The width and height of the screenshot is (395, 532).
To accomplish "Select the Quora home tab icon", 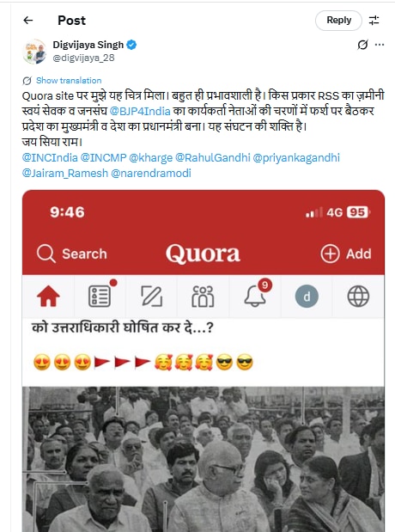I will pos(48,297).
